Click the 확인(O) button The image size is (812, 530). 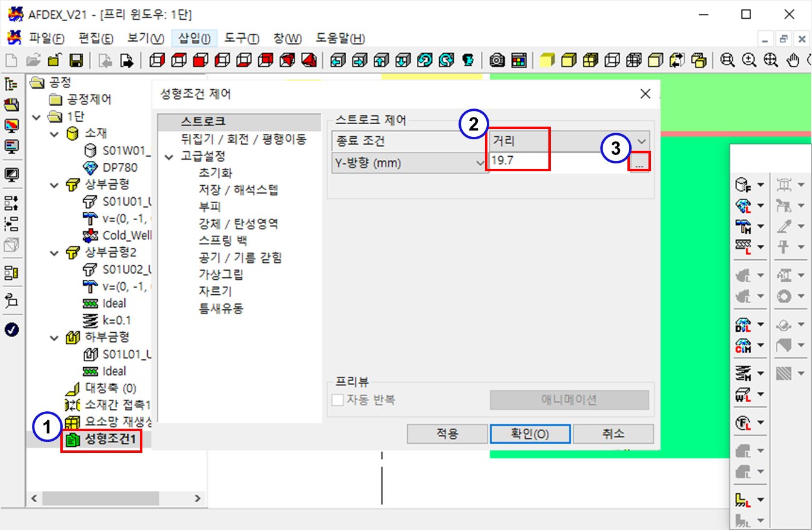530,434
